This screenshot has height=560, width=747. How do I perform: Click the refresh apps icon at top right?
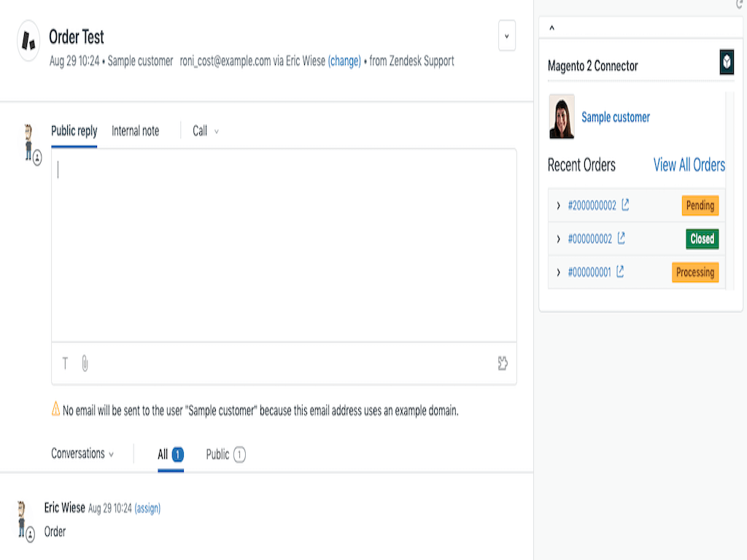pyautogui.click(x=740, y=4)
